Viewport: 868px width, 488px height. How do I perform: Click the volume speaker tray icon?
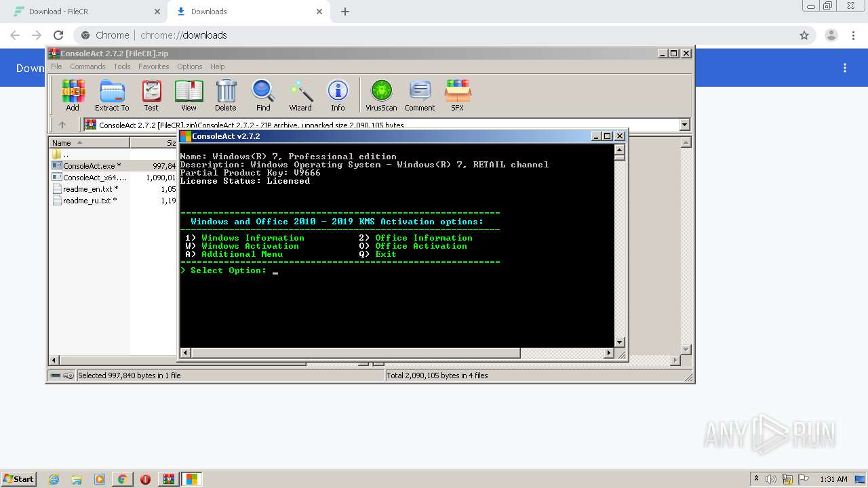pos(771,479)
